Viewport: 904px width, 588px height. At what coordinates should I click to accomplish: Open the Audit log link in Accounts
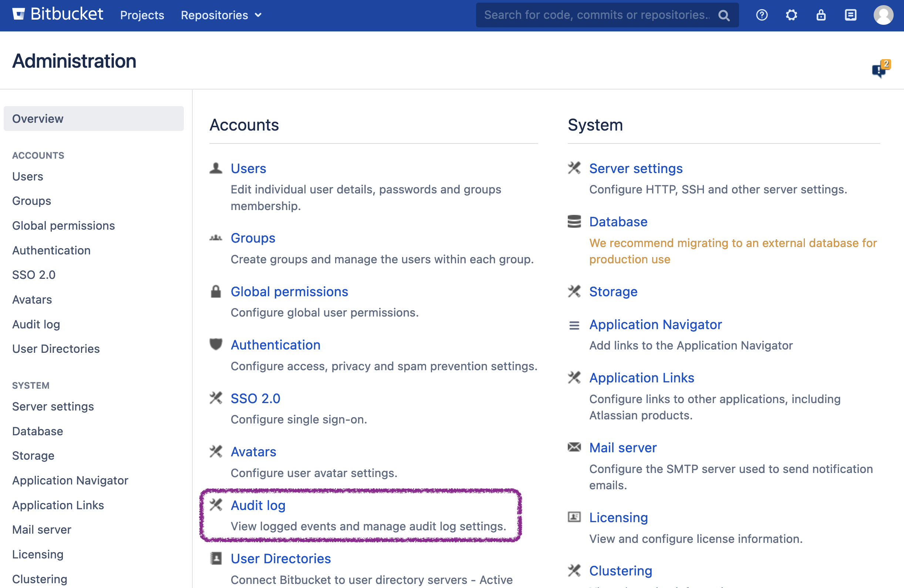coord(258,505)
